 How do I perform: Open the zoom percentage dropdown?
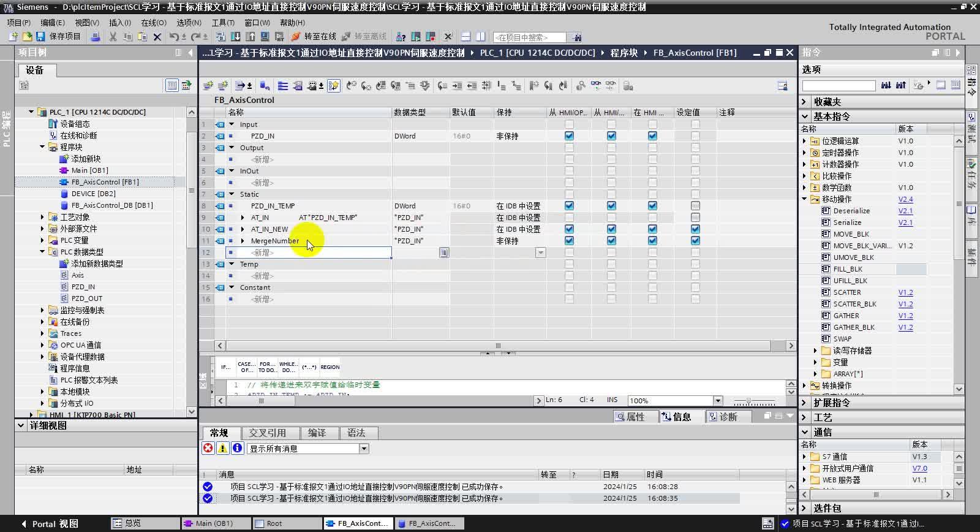718,401
